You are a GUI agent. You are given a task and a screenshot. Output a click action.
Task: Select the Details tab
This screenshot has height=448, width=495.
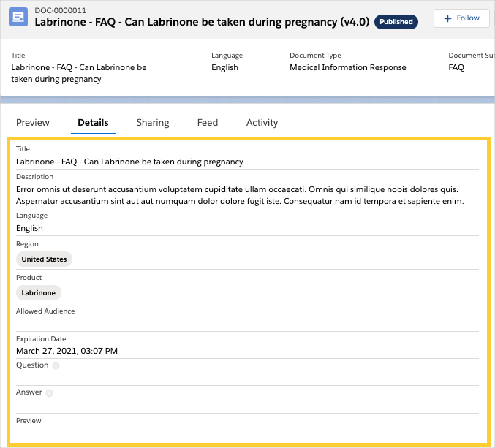93,123
